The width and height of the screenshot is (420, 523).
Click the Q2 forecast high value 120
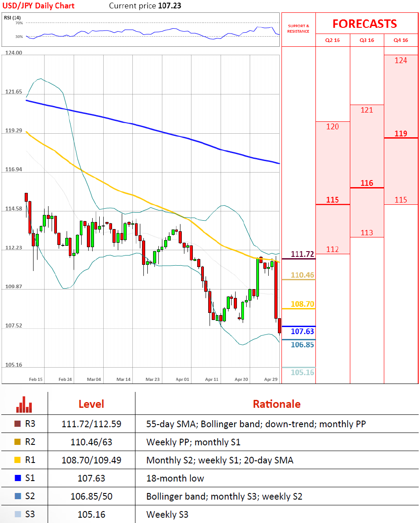click(332, 127)
